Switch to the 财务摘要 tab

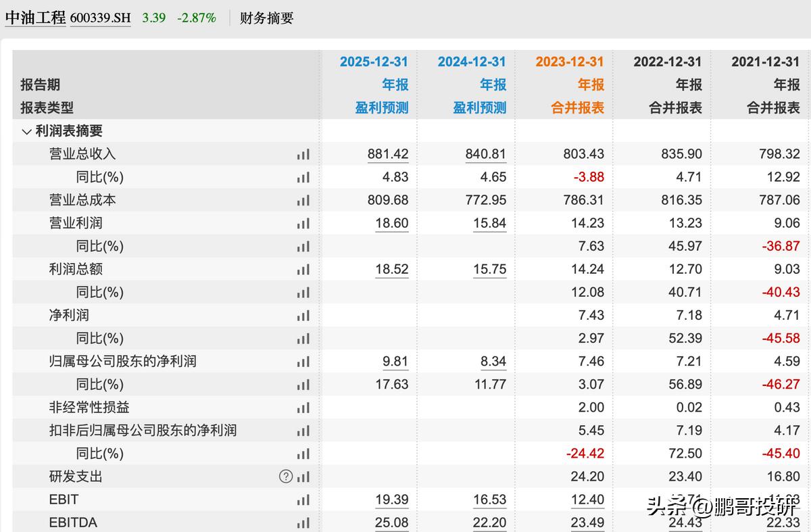[265, 18]
